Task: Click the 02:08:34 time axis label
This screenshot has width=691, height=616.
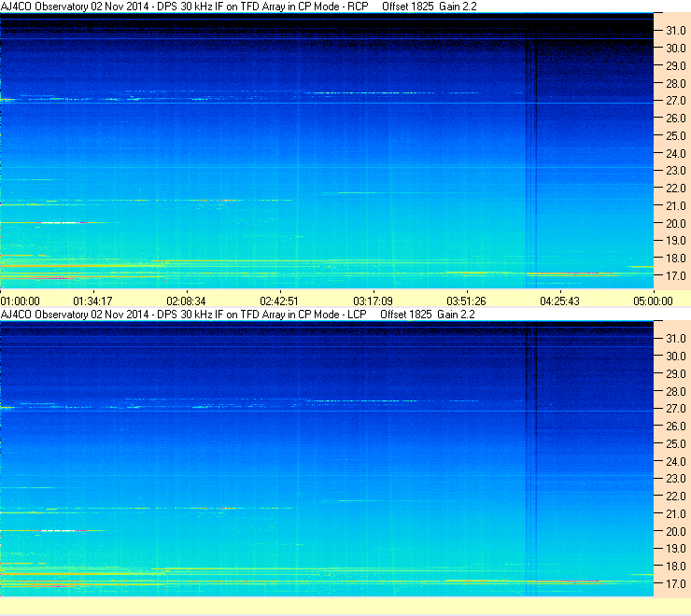Action: [186, 301]
